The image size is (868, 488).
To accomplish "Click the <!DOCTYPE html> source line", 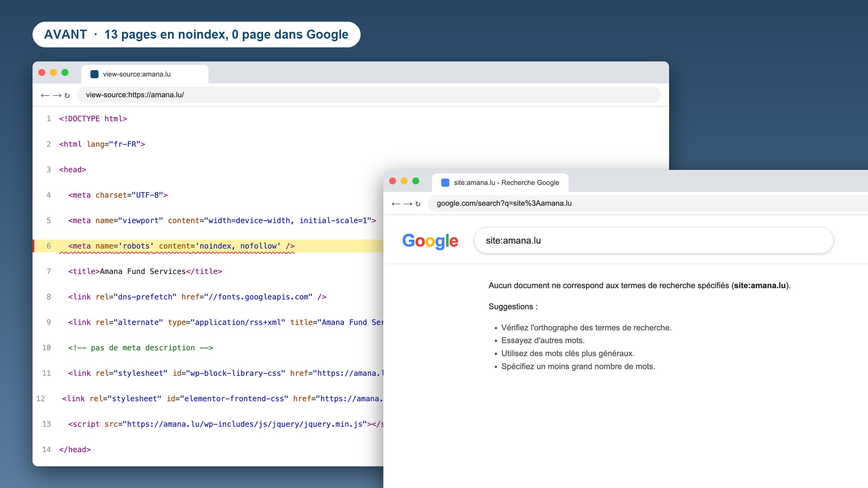I will [93, 119].
